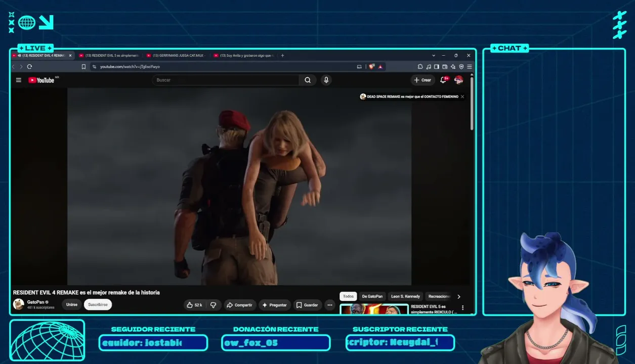Open the YouTube hamburger guide menu
The image size is (635, 364).
click(x=19, y=80)
